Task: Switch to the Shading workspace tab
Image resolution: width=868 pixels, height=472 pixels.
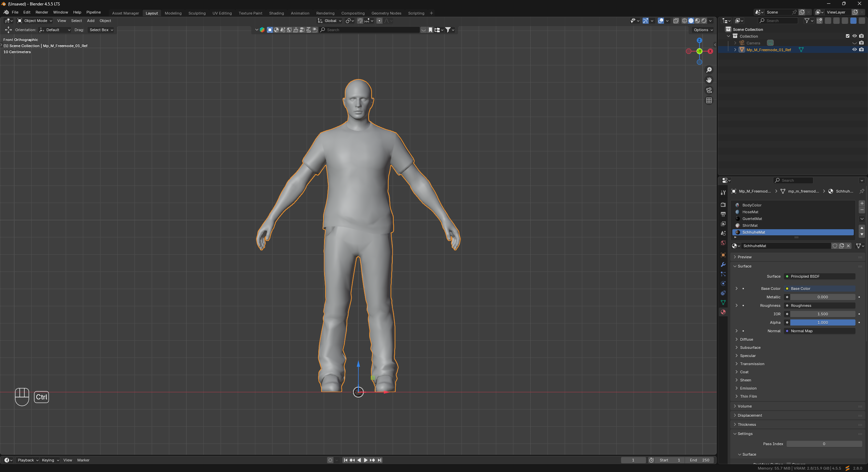Action: 277,13
